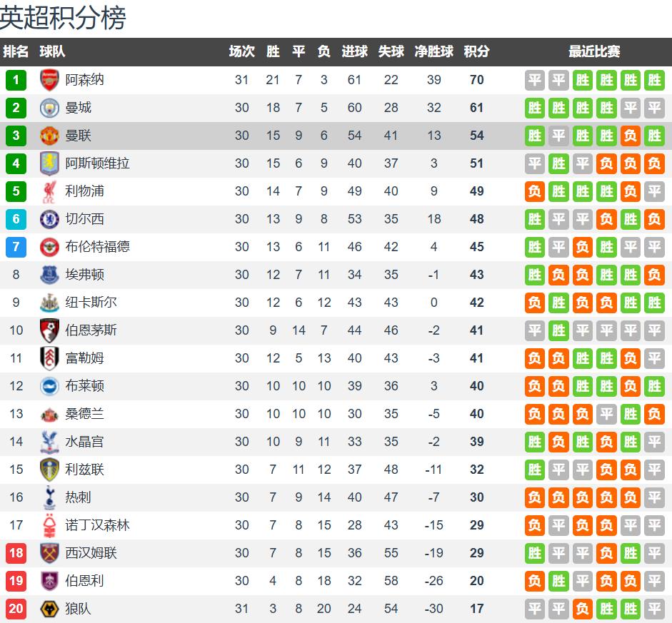Viewport: 672px width, 623px height.
Task: Click the Wolves (狼队) crest icon
Action: coord(49,609)
